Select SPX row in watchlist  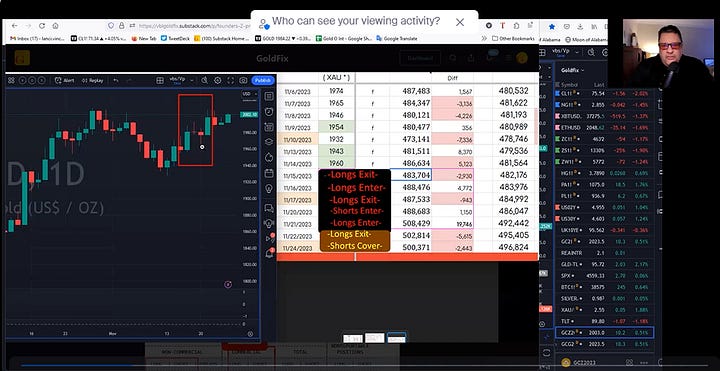(x=605, y=276)
